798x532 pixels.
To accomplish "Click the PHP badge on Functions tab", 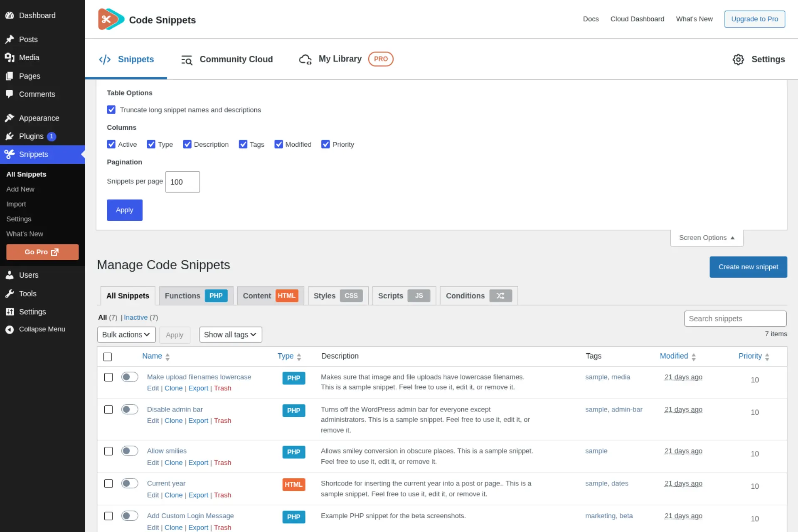I will (x=216, y=296).
